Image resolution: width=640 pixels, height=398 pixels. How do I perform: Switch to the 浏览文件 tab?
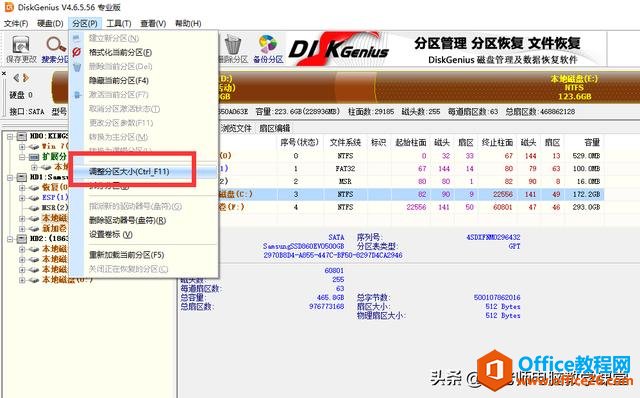click(x=236, y=128)
